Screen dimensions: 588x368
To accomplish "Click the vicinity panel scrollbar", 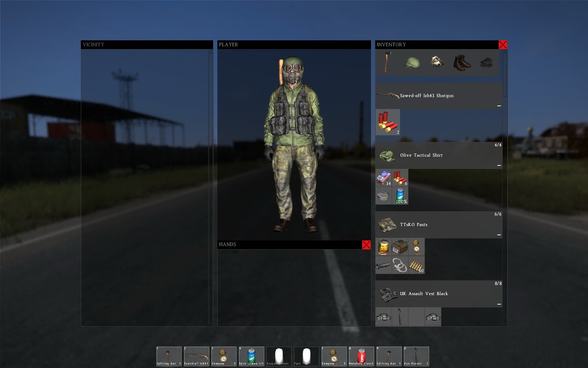I will [x=211, y=188].
